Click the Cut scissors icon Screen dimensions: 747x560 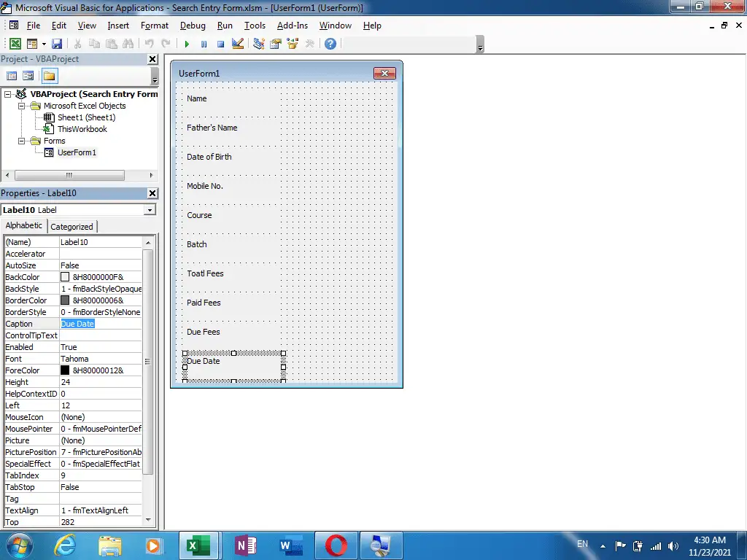coord(77,44)
